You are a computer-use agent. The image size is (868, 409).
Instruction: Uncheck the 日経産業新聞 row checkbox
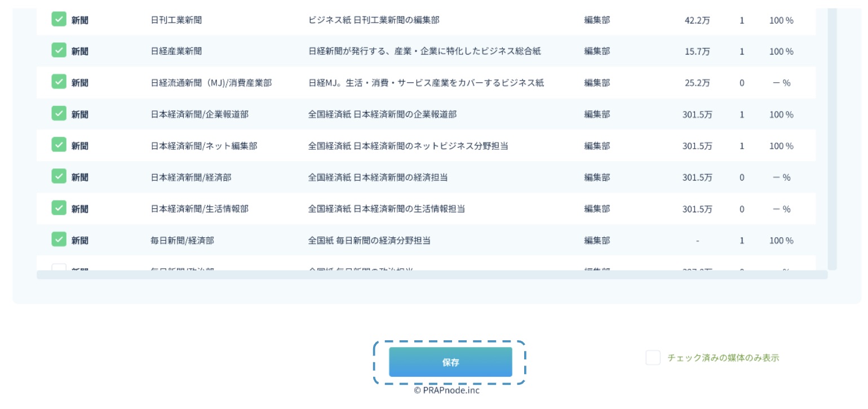point(59,51)
